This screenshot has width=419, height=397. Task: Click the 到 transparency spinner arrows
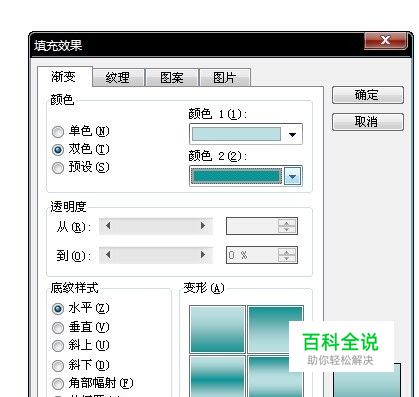click(287, 255)
